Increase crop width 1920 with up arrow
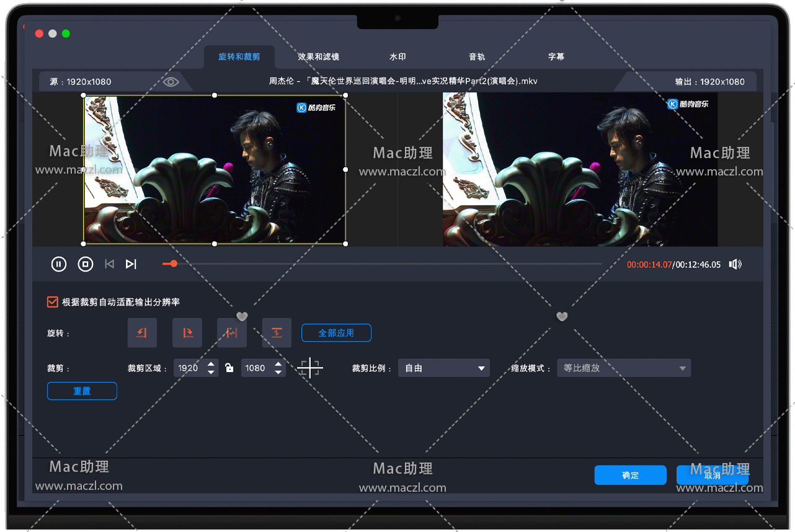795x532 pixels. 211,364
